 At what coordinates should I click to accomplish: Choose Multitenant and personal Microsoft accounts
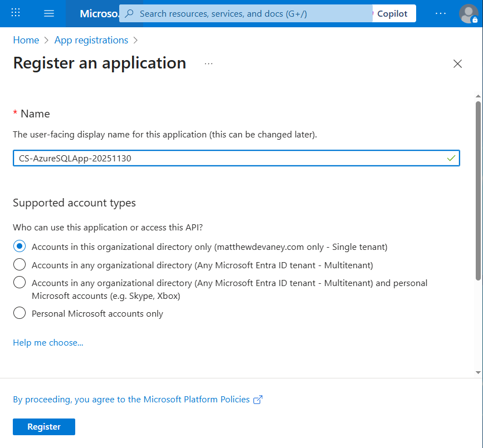coord(19,283)
